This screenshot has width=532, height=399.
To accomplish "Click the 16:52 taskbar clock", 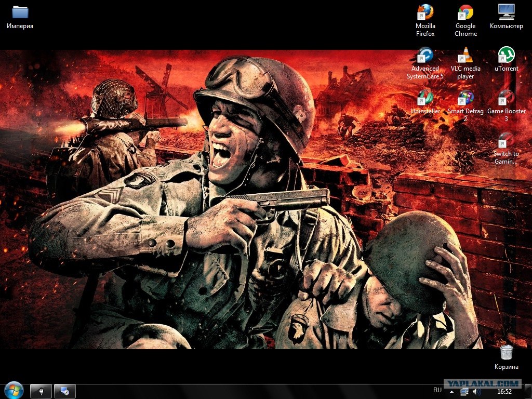I will (x=504, y=392).
